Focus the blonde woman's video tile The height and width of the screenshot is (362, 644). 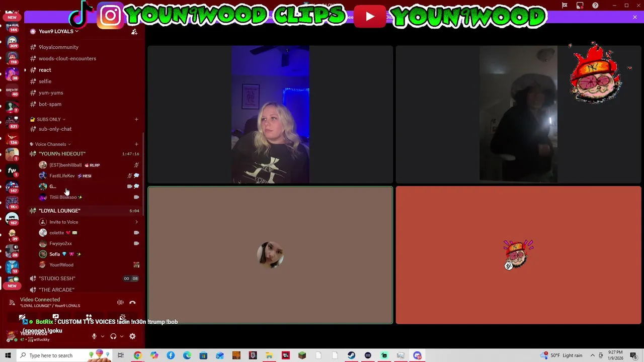pyautogui.click(x=270, y=115)
